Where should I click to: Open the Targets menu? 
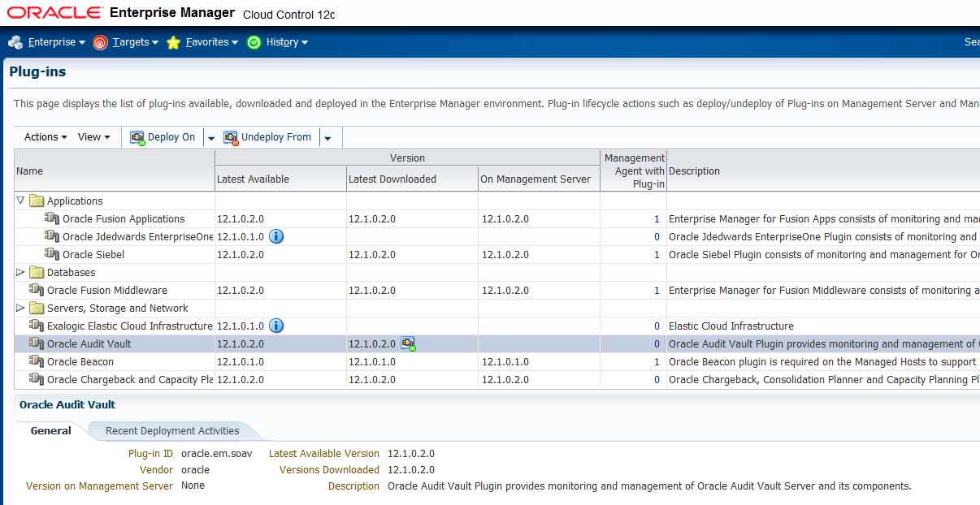pyautogui.click(x=136, y=42)
